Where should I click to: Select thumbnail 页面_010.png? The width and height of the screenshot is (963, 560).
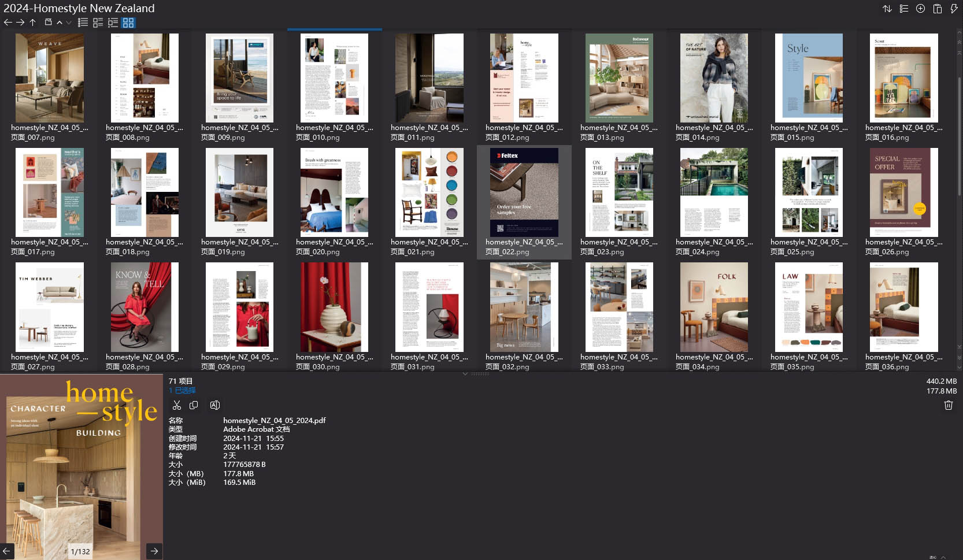(x=335, y=78)
